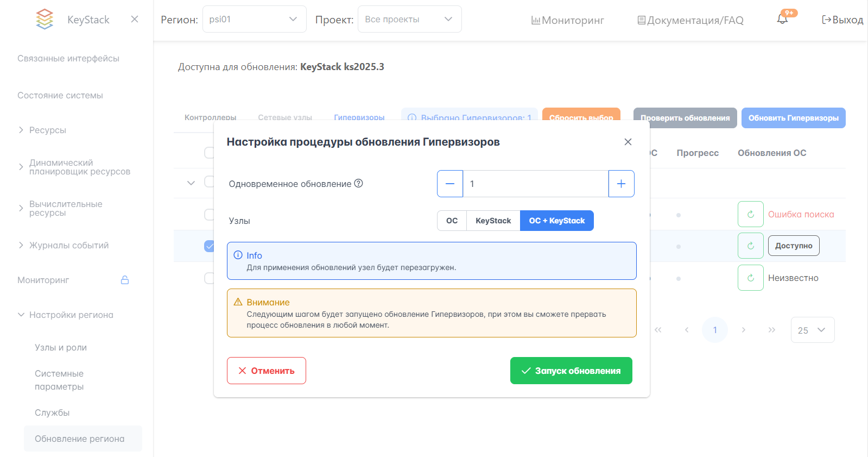
Task: Expand the Ресурсы sidebar section
Action: (x=48, y=130)
